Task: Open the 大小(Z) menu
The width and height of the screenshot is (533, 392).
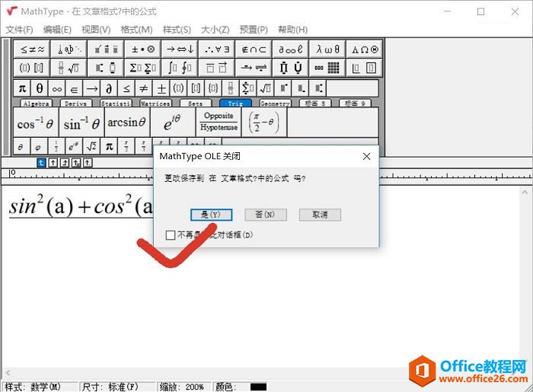Action: point(215,30)
